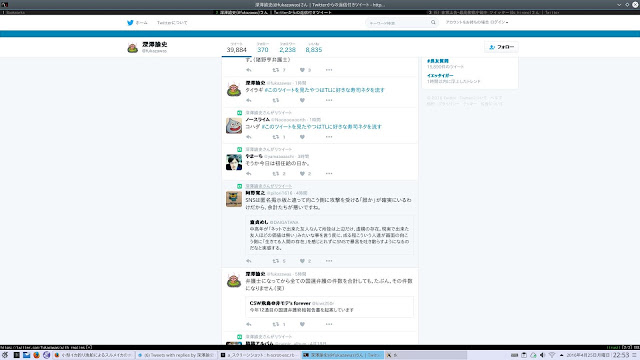This screenshot has width=640, height=360.
Task: Open quoted tweet from DAIGATANA
Action: (329, 235)
